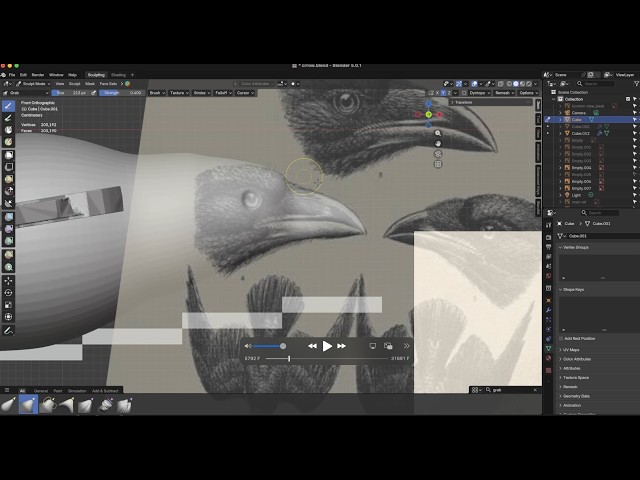Select the Scale tool in left toolbar
The image size is (640, 480).
coord(8,305)
